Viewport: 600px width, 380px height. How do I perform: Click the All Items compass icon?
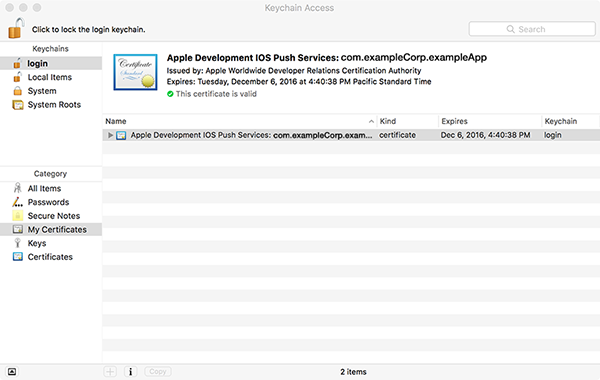click(18, 188)
